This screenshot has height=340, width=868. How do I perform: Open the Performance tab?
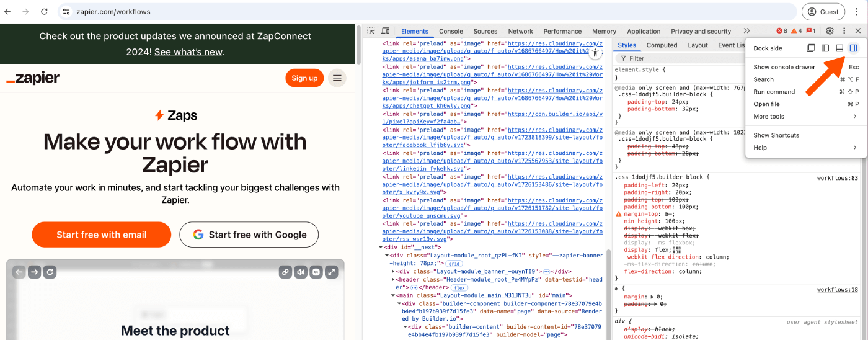pyautogui.click(x=563, y=31)
